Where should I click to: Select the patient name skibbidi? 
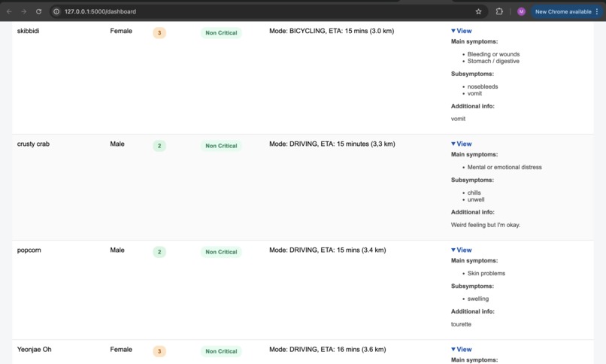tap(29, 31)
